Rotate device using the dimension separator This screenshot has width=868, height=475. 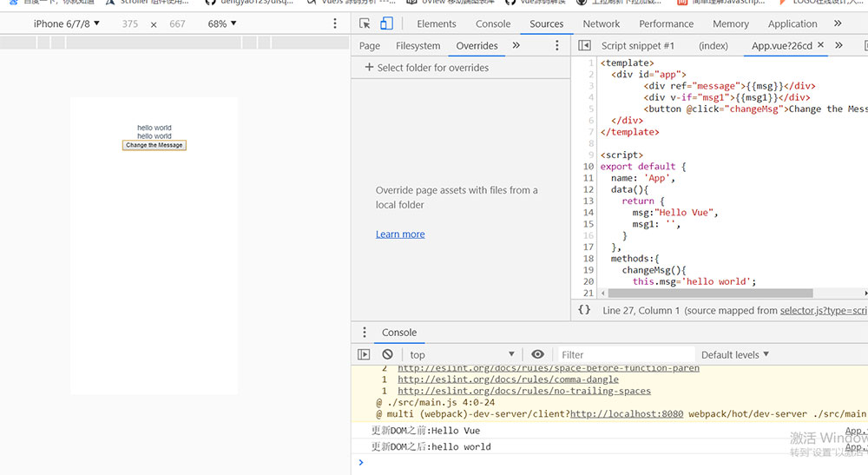[154, 24]
